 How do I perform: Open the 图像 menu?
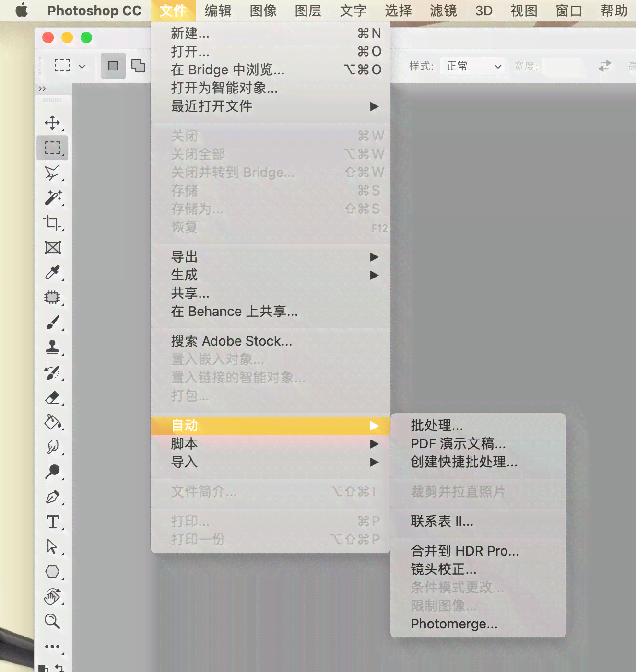(x=263, y=11)
